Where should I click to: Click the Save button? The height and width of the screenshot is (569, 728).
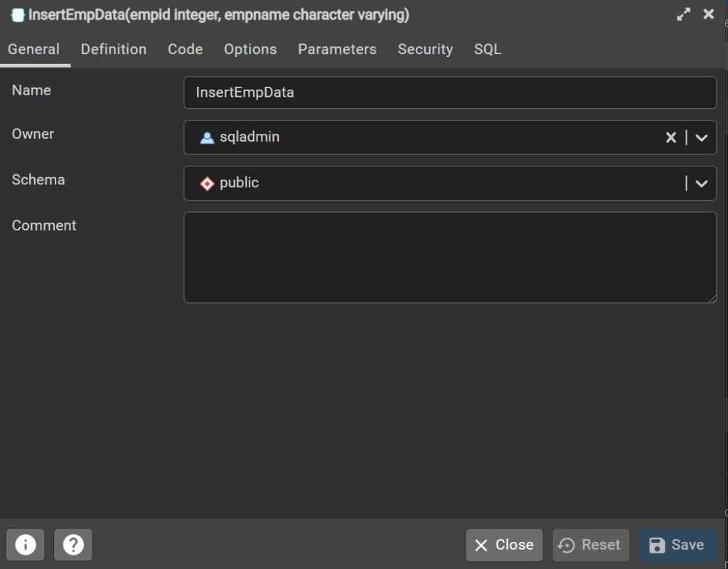pyautogui.click(x=678, y=545)
